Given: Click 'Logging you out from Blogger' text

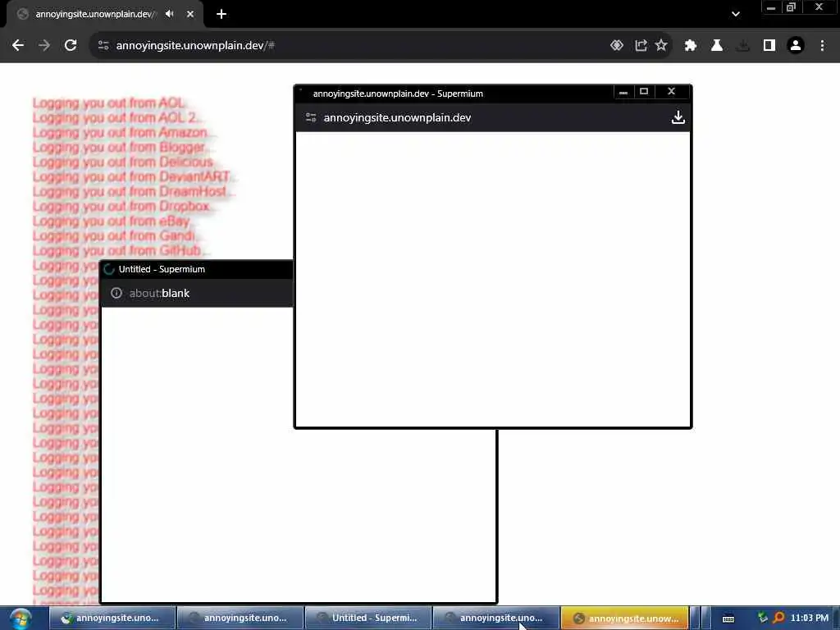Looking at the screenshot, I should point(120,147).
